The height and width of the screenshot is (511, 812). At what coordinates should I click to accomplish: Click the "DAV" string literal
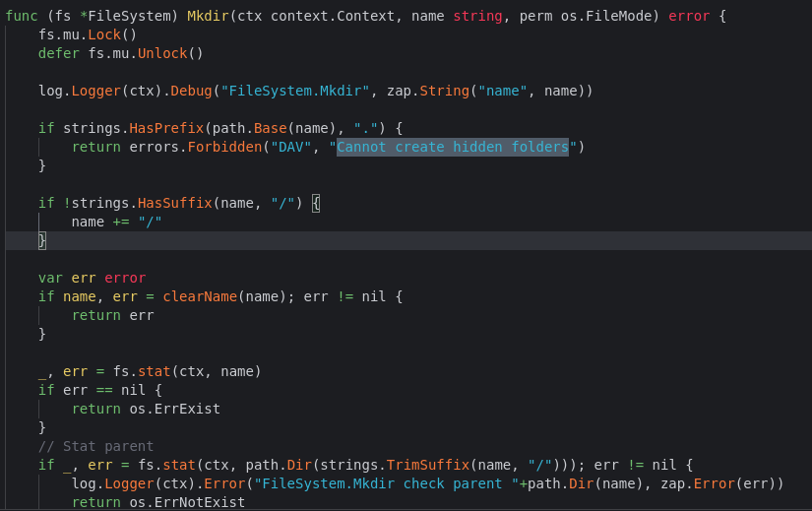pyautogui.click(x=290, y=147)
